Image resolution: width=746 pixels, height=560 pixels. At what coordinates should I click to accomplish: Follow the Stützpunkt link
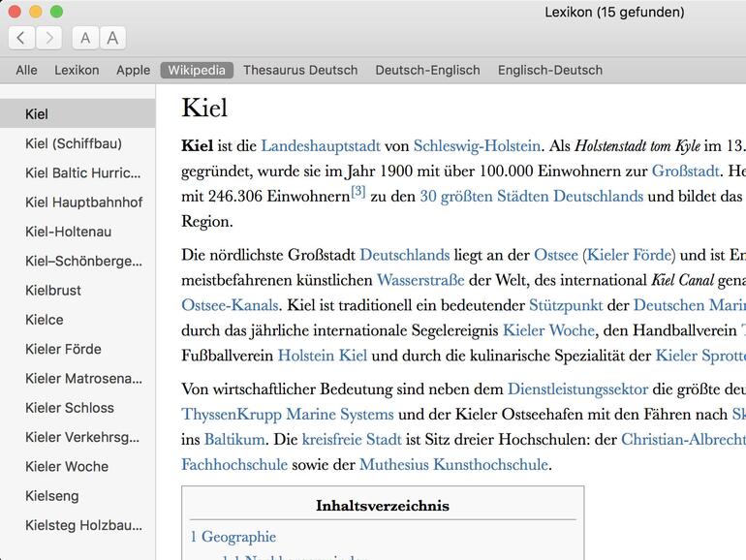tap(566, 305)
